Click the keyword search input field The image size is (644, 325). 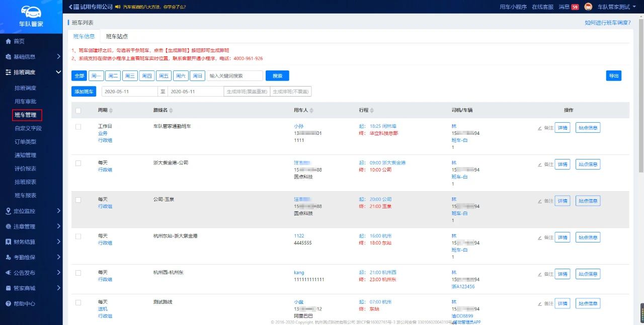click(x=234, y=75)
